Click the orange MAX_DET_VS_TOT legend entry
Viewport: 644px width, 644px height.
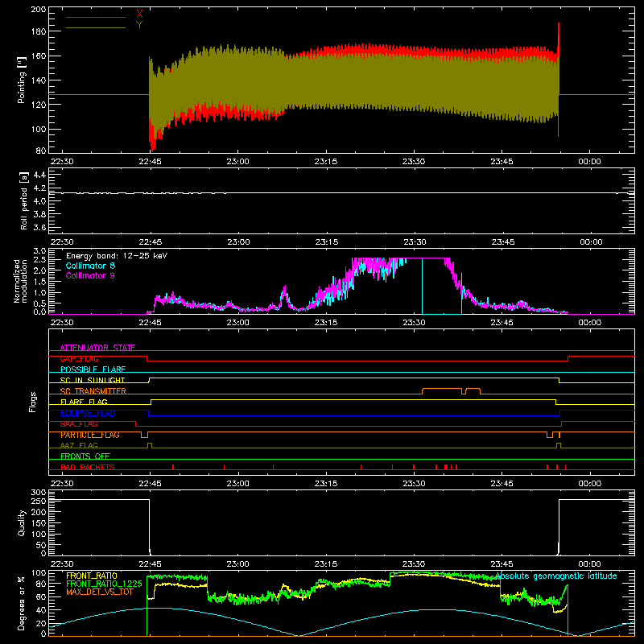click(x=100, y=592)
